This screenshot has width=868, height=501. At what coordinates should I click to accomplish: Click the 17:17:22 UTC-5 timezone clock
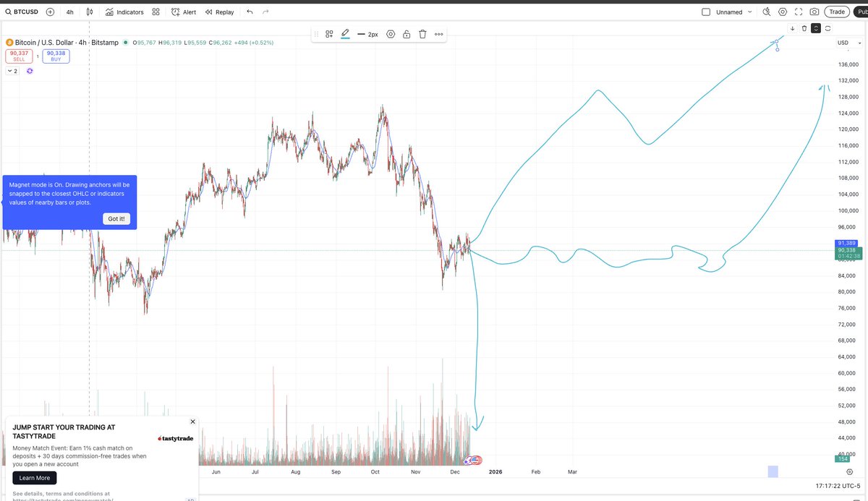[838, 486]
